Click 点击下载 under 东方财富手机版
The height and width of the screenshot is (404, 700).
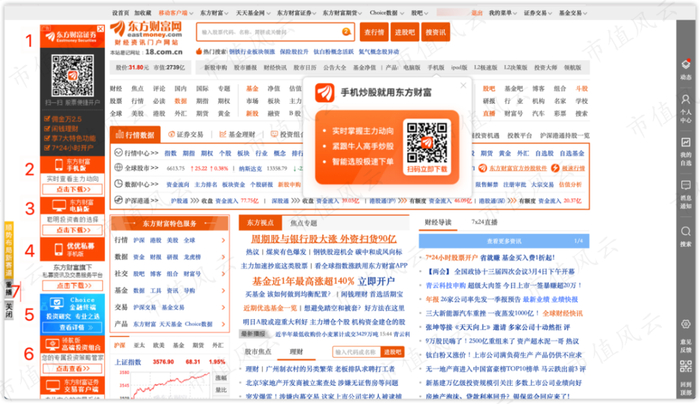[73, 189]
